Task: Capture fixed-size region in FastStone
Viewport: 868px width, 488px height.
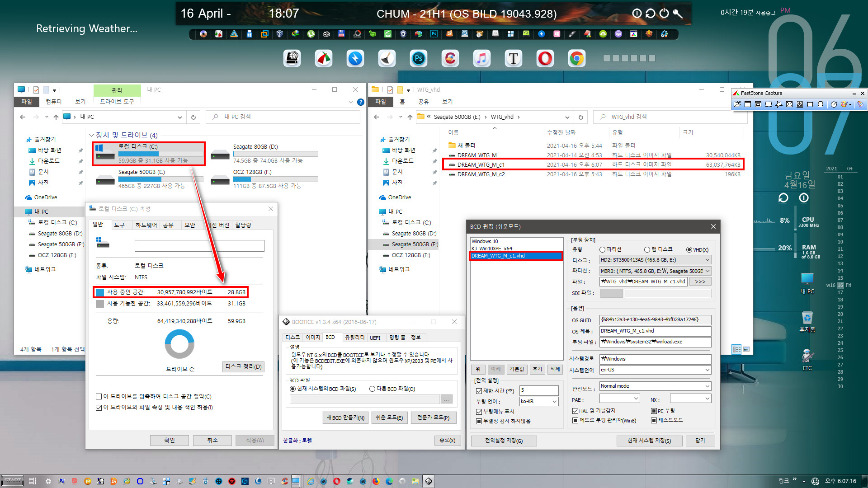Action: (810, 104)
